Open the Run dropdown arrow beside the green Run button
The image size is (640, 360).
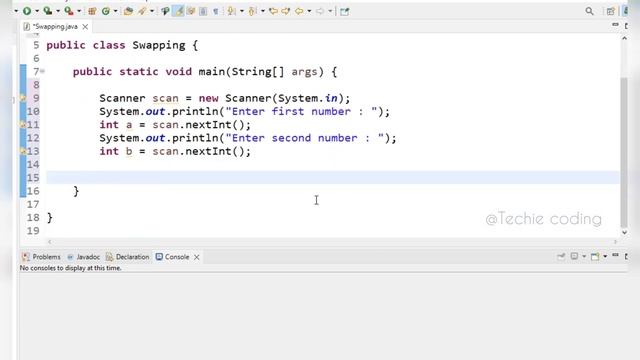pos(37,11)
